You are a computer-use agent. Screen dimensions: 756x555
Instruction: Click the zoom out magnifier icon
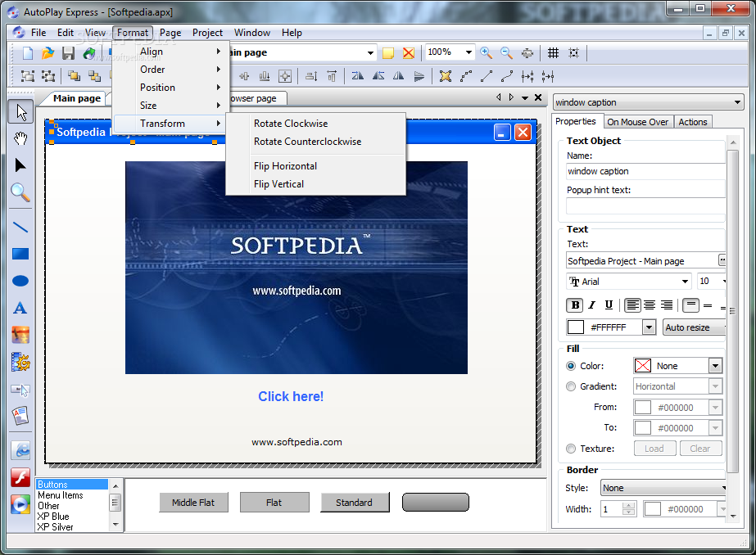click(x=506, y=52)
